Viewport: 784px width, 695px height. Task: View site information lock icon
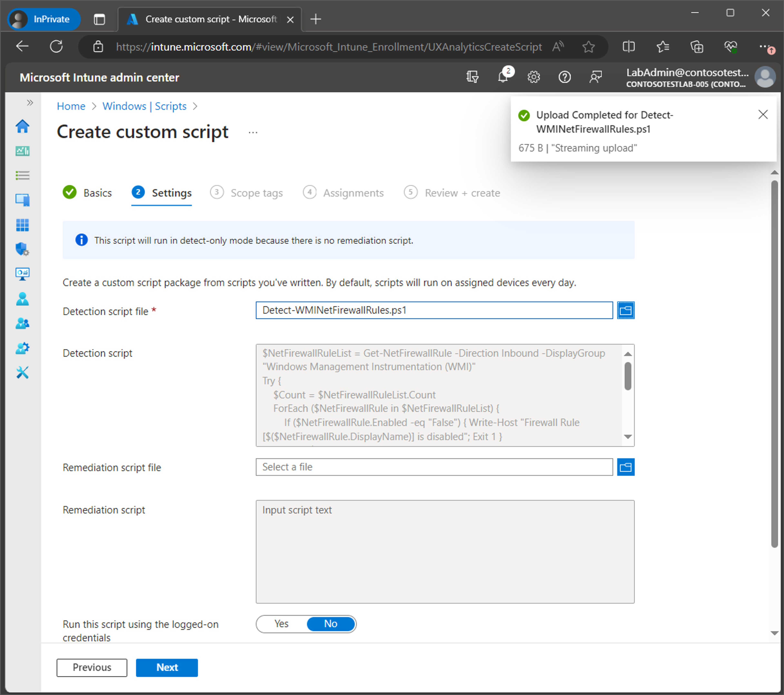[98, 46]
